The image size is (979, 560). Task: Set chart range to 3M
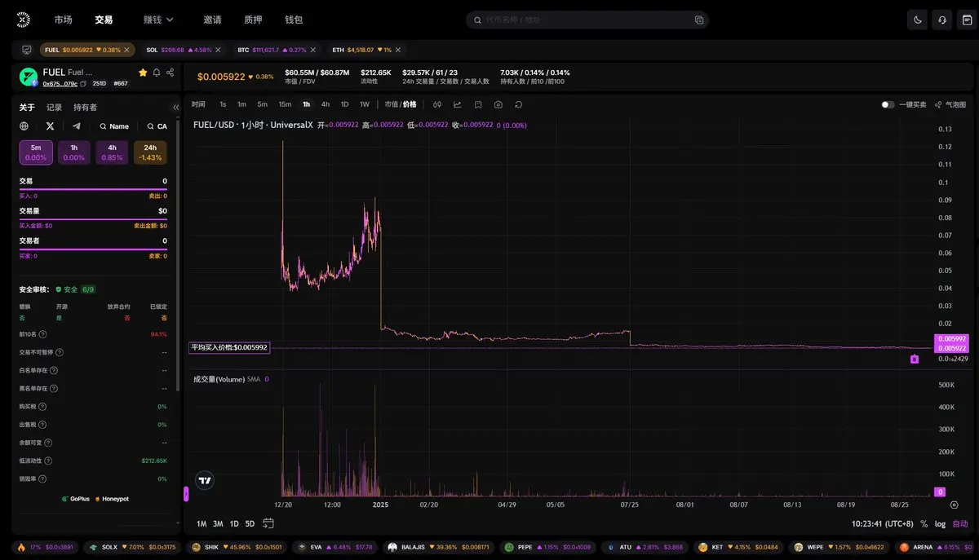point(218,523)
